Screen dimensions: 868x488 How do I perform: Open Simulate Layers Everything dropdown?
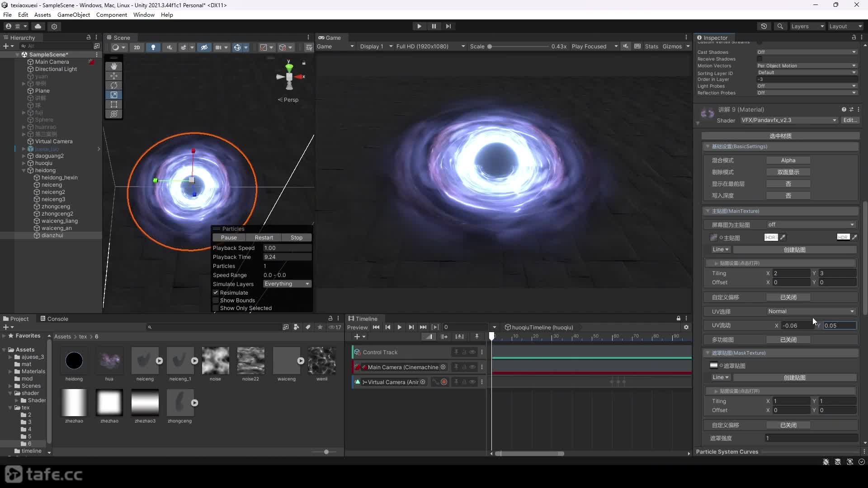point(288,284)
